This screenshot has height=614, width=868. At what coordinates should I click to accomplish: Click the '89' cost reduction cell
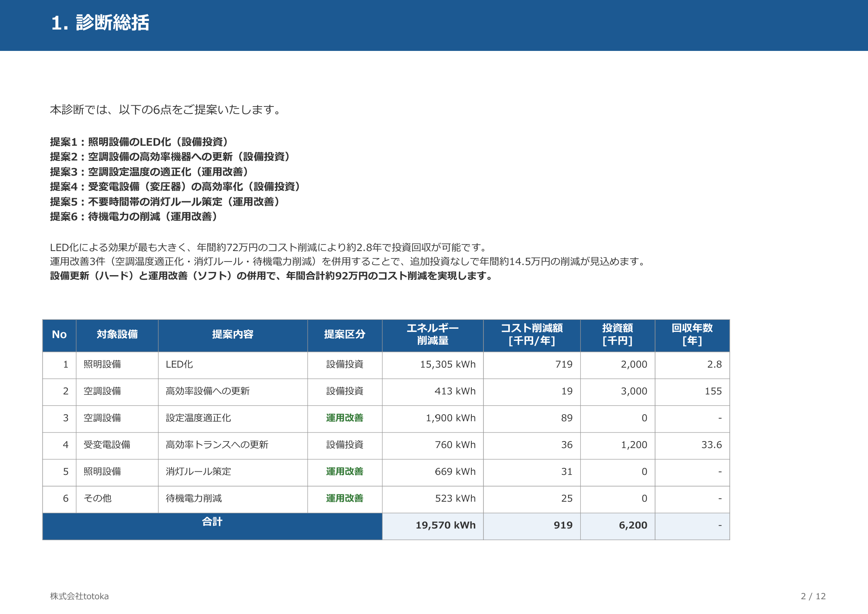[532, 419]
